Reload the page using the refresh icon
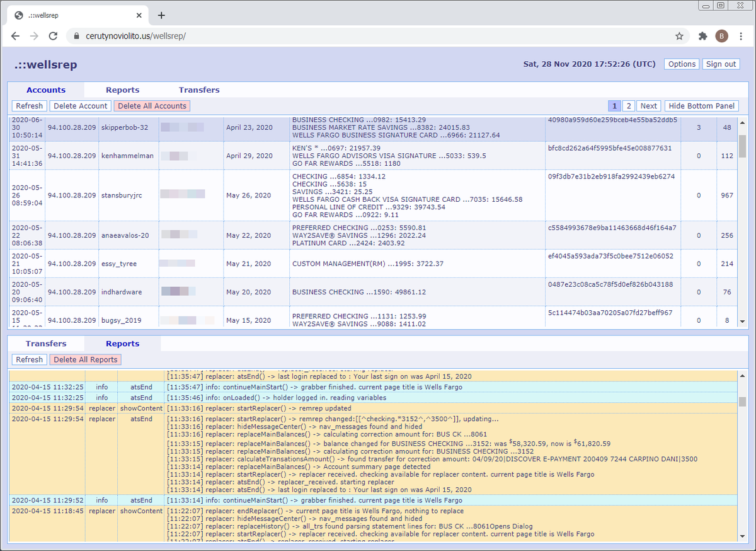756x551 pixels. coord(53,36)
